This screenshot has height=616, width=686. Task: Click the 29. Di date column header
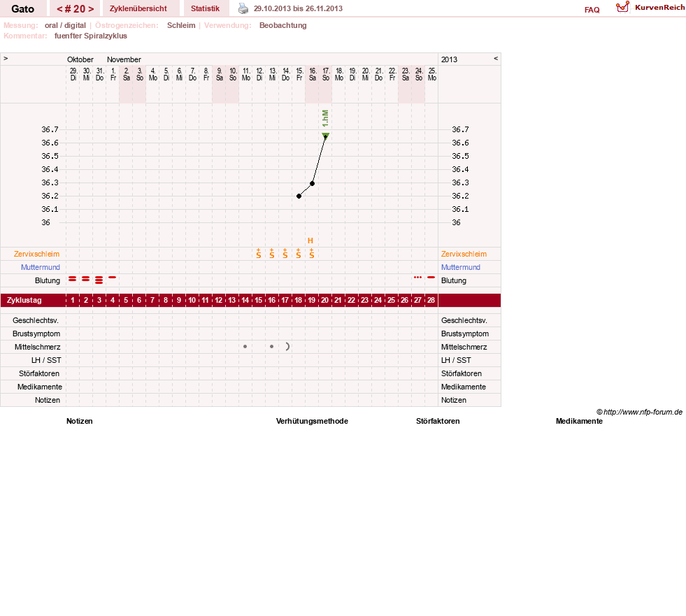[x=73, y=74]
